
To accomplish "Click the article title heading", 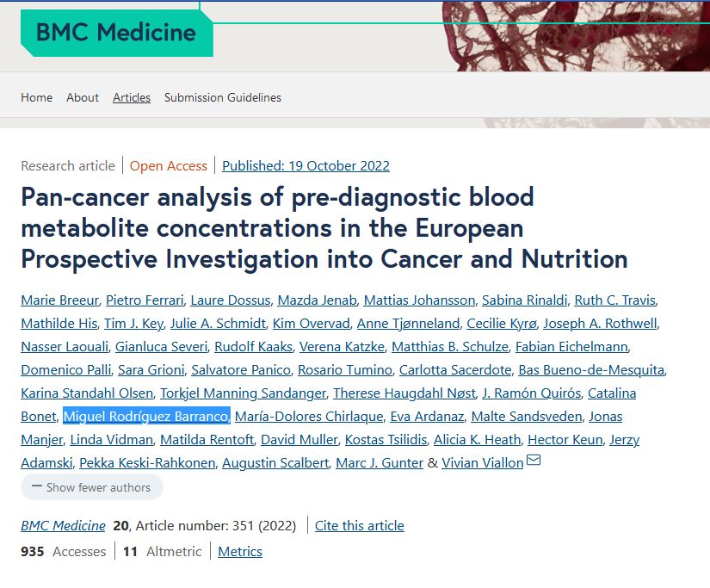I will click(324, 227).
